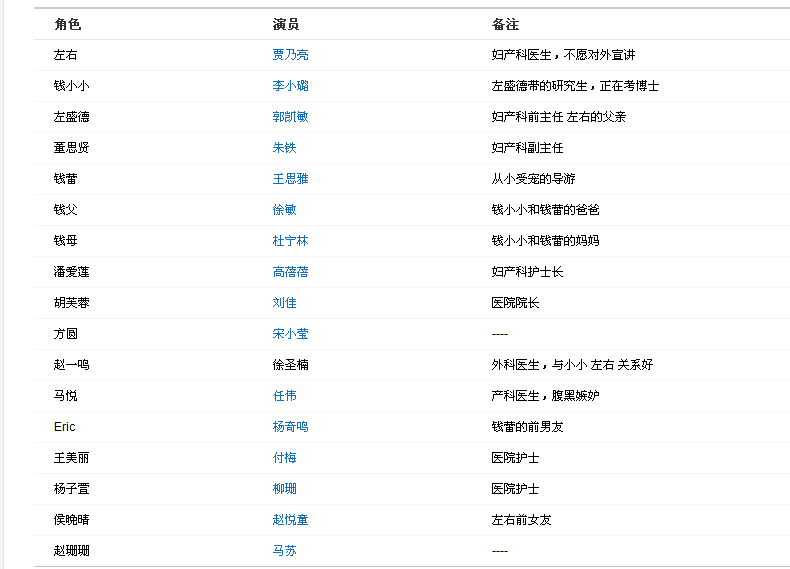The height and width of the screenshot is (569, 790).
Task: Select the note 钱小小和钱蕾的妈妈
Action: click(546, 241)
